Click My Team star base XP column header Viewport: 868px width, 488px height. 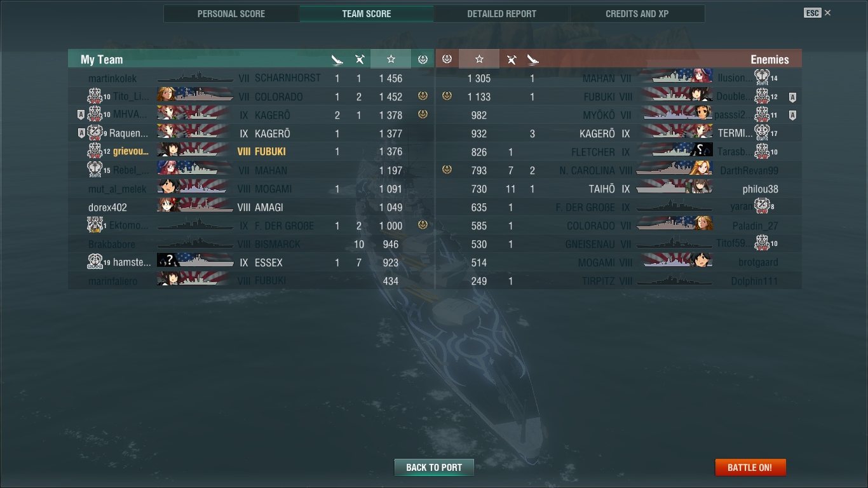391,59
